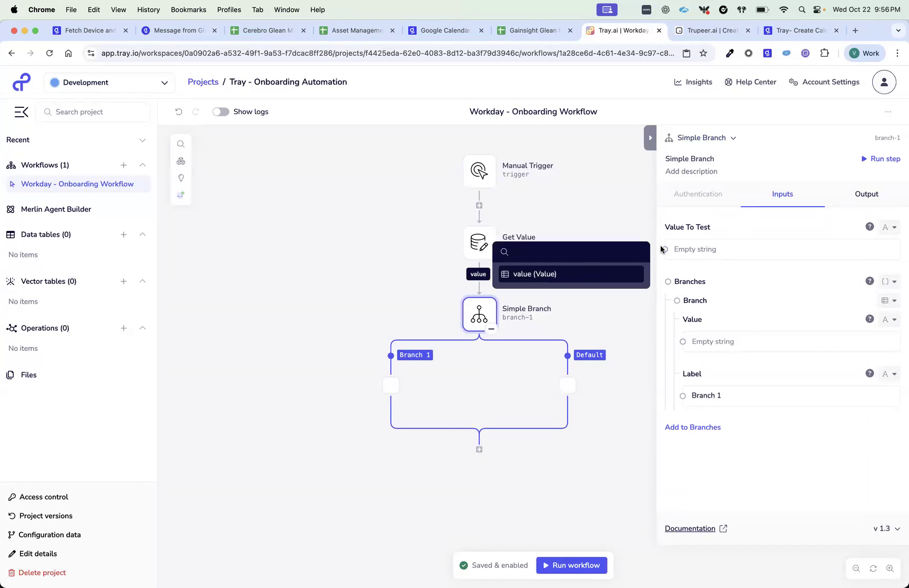This screenshot has height=588, width=909.
Task: Open the Merlin AI assistant icon
Action: pyautogui.click(x=181, y=195)
